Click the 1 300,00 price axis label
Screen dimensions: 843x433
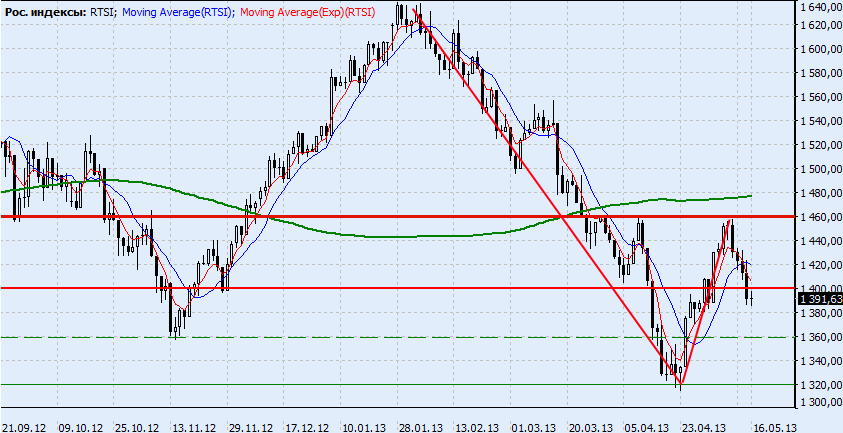821,402
